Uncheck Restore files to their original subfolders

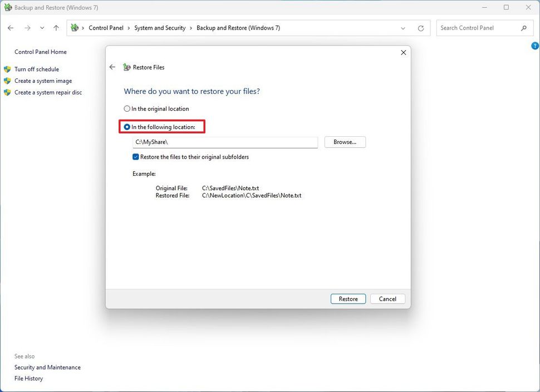click(135, 157)
